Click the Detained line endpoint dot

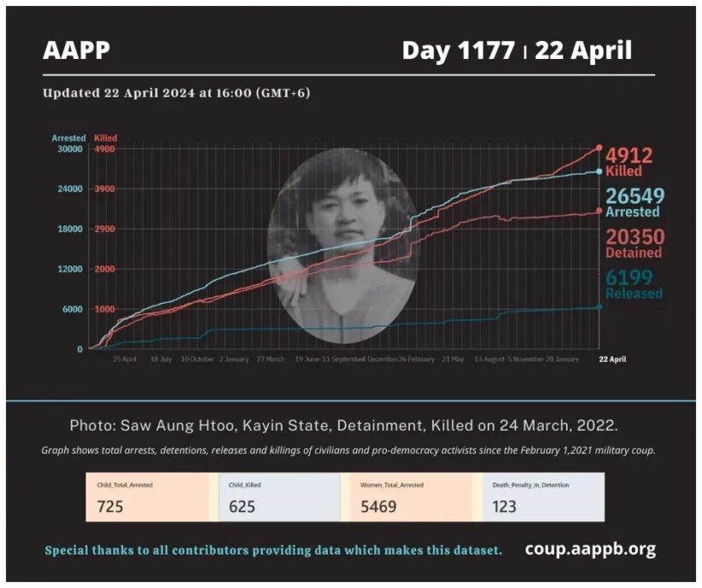point(598,211)
